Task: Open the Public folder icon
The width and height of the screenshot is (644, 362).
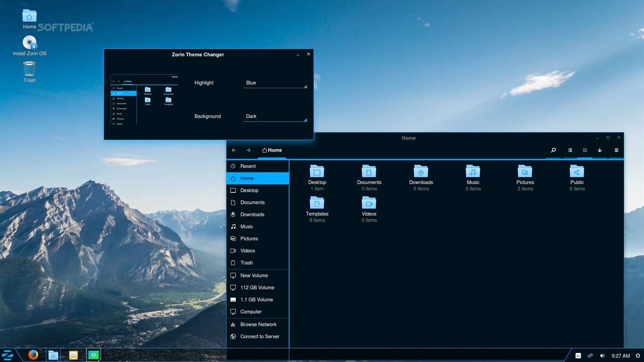Action: [577, 172]
